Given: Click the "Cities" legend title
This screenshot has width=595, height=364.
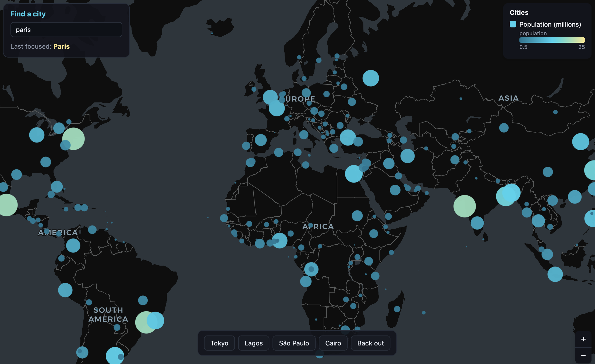Looking at the screenshot, I should tap(519, 12).
